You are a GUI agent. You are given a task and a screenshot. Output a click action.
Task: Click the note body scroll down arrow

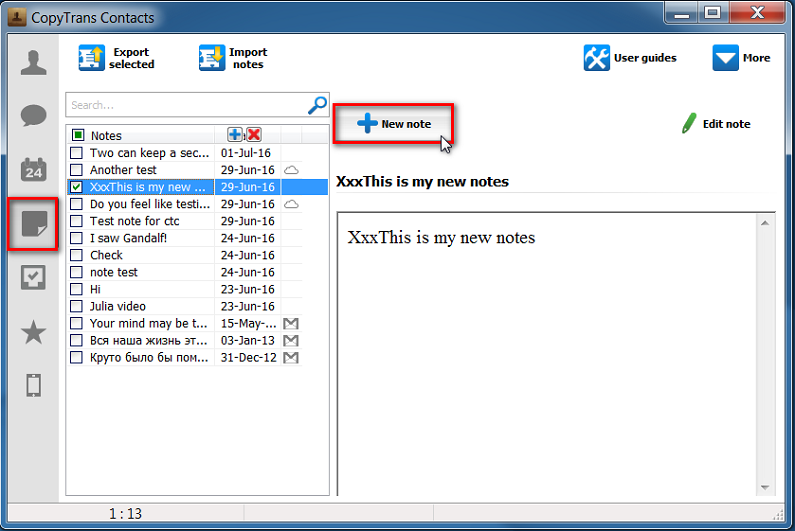click(x=765, y=487)
